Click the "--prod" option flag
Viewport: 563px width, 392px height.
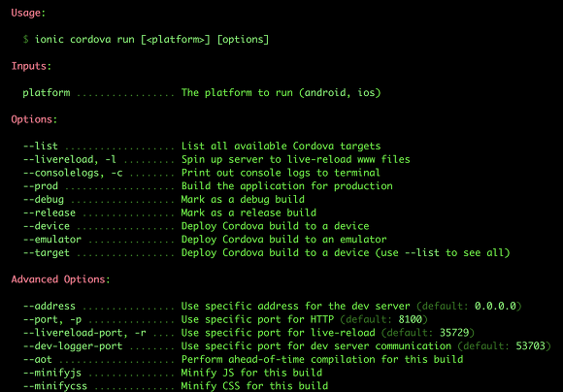(40, 186)
